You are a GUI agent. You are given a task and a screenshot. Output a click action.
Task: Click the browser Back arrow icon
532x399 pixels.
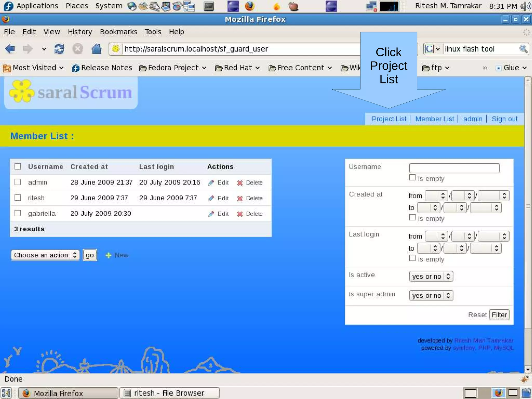pos(10,49)
